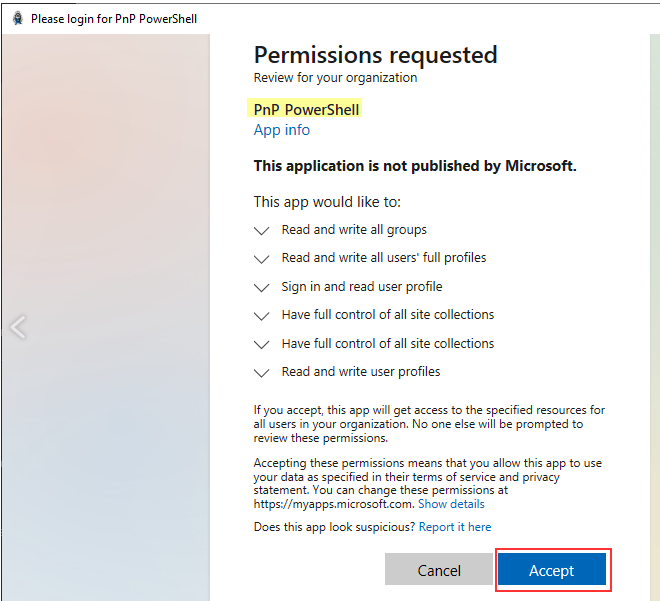
Task: Expand second Have full control of all site collections
Action: [262, 344]
